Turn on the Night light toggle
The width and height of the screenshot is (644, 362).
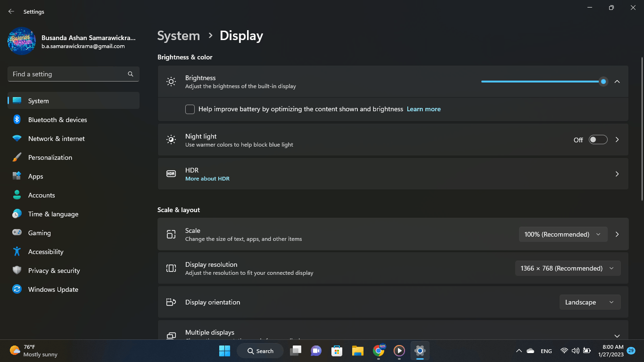coord(598,140)
